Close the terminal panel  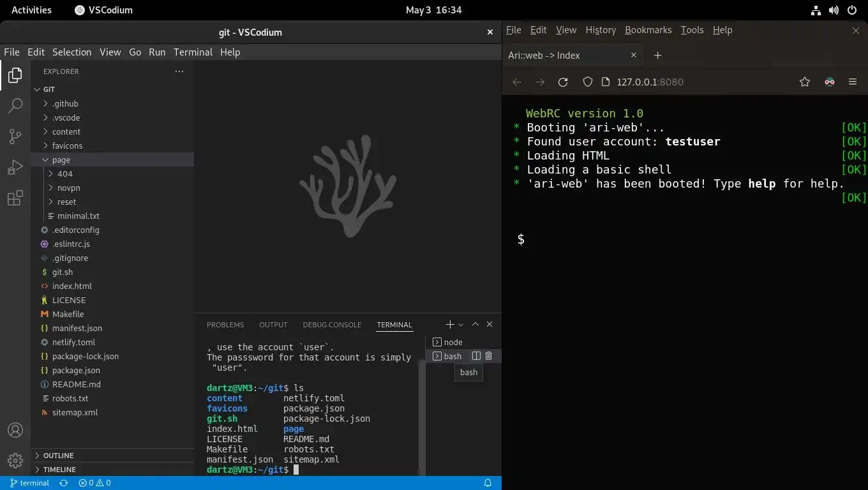coord(490,325)
